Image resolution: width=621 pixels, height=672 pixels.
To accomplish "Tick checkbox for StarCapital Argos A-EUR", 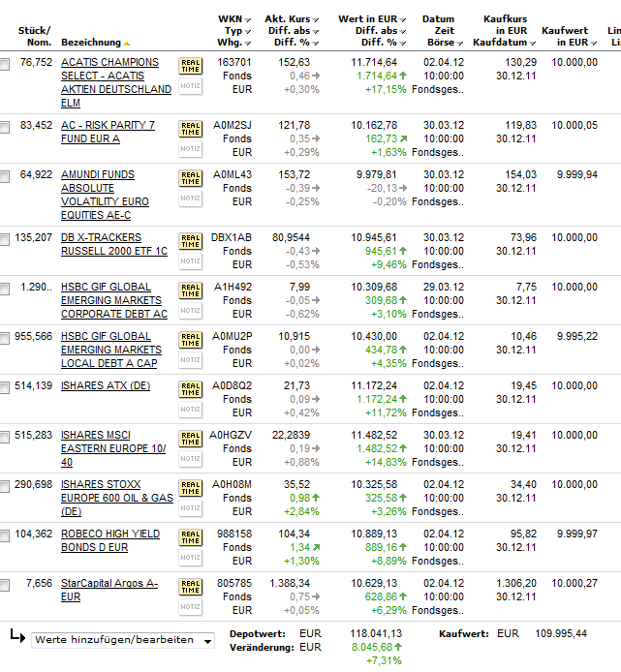I will 4,586.
